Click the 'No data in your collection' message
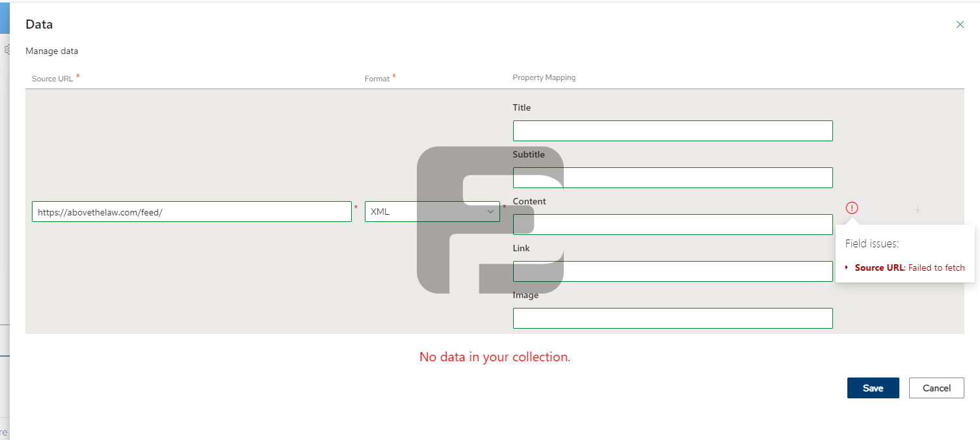 click(x=495, y=357)
